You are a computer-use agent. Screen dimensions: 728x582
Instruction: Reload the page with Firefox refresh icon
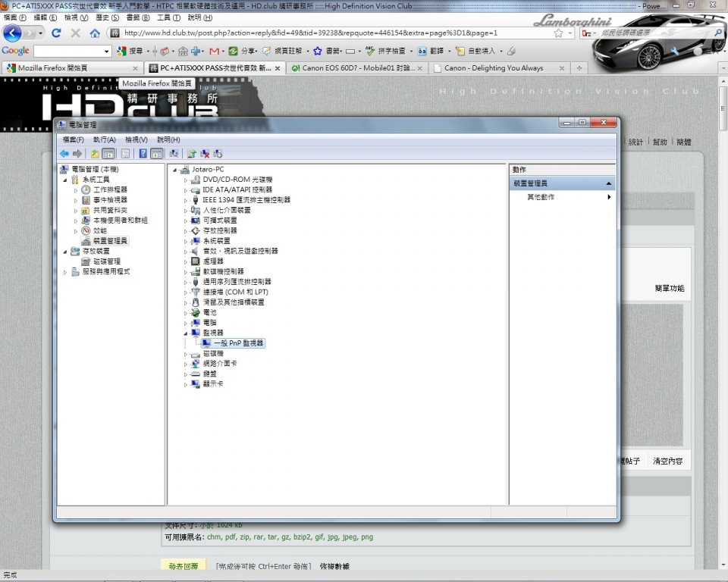[56, 33]
